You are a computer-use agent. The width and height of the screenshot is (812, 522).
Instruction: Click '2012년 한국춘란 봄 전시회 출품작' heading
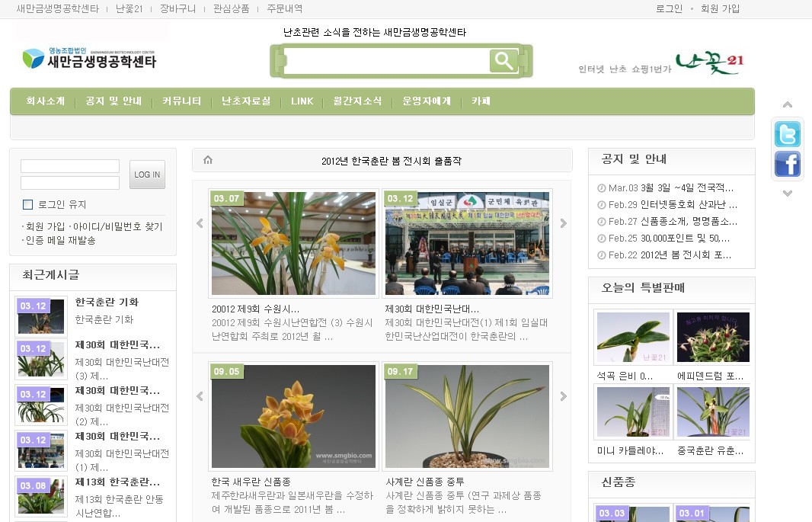coord(392,161)
